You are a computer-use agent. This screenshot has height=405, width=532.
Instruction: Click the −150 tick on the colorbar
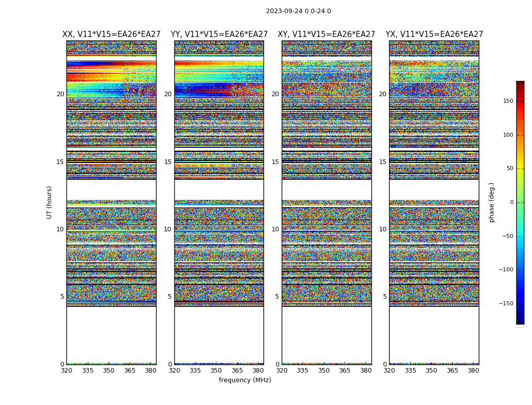pyautogui.click(x=506, y=303)
